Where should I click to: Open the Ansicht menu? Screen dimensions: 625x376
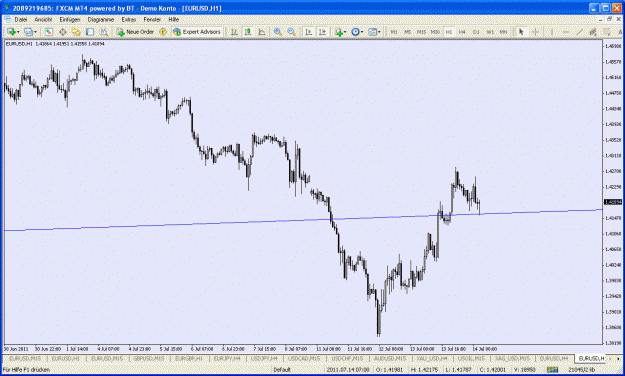pos(43,19)
